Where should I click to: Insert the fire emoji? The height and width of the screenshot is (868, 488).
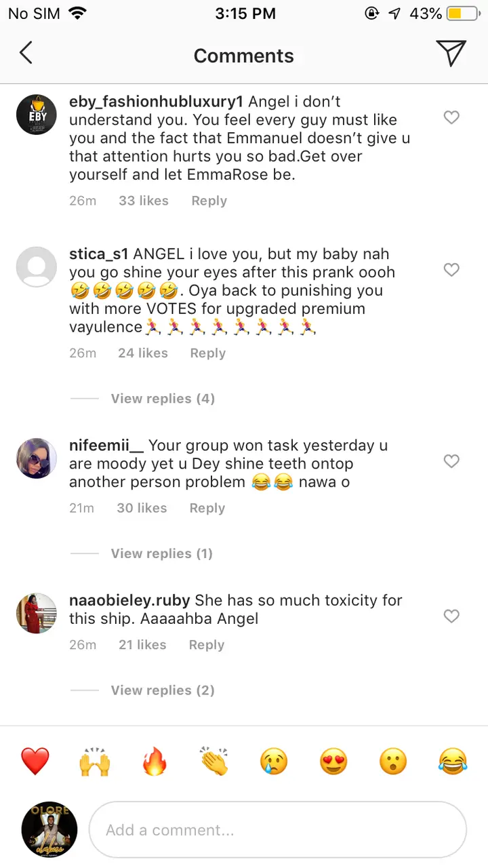[155, 762]
